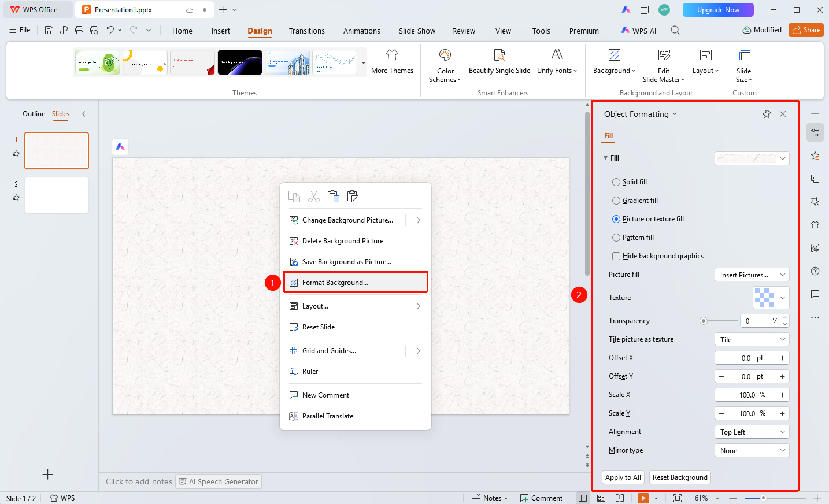Click the Print icon in quick toolbar
Viewport: 829px width, 504px height.
[x=79, y=30]
